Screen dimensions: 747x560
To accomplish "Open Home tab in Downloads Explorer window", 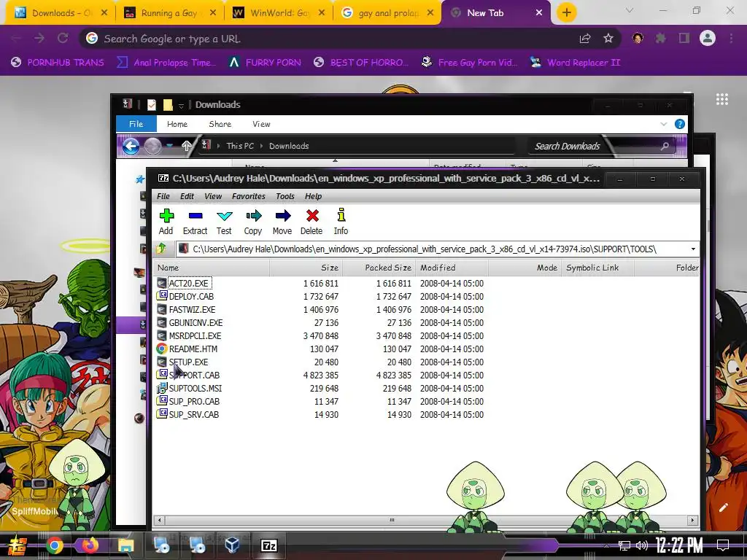I will pyautogui.click(x=177, y=124).
